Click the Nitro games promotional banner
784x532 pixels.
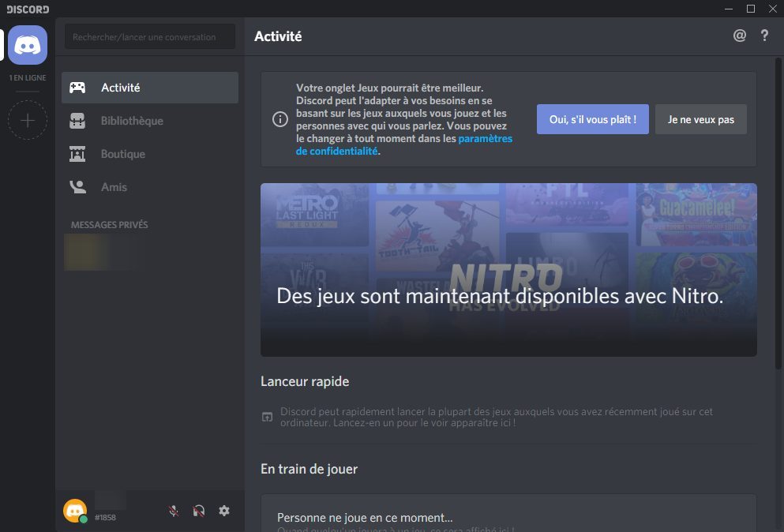coord(508,270)
